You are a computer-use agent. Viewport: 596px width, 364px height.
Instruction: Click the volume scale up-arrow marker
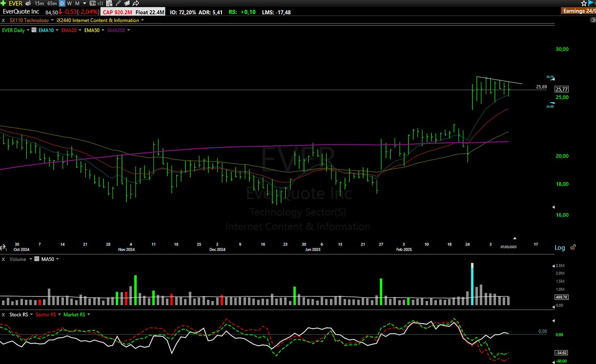pyautogui.click(x=553, y=266)
